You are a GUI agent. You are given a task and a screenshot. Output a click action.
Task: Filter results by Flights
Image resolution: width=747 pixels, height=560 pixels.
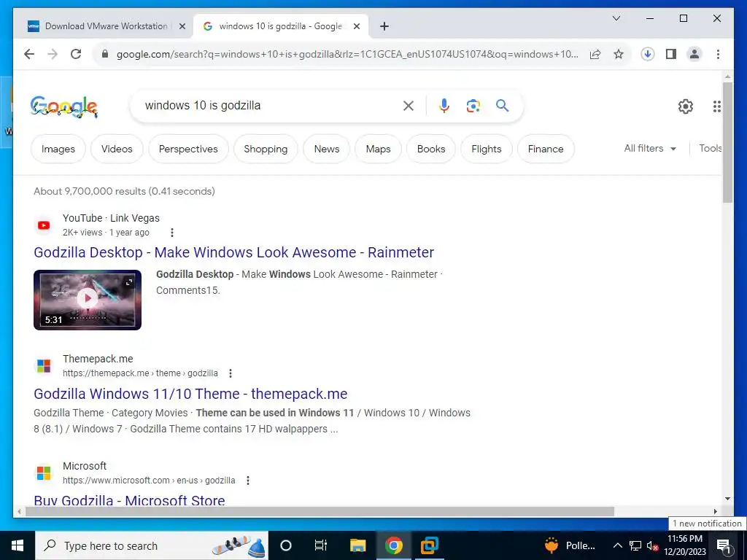point(487,149)
